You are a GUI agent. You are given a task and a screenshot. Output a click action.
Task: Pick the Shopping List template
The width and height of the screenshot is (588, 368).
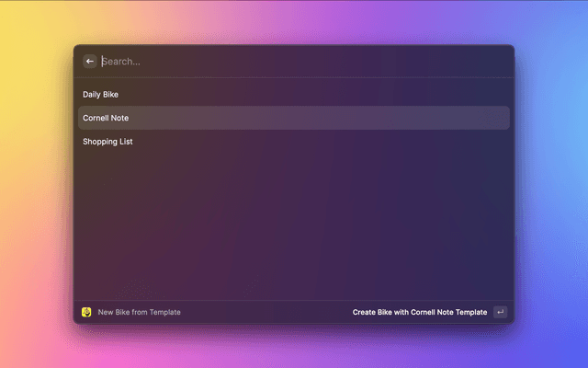pos(107,142)
